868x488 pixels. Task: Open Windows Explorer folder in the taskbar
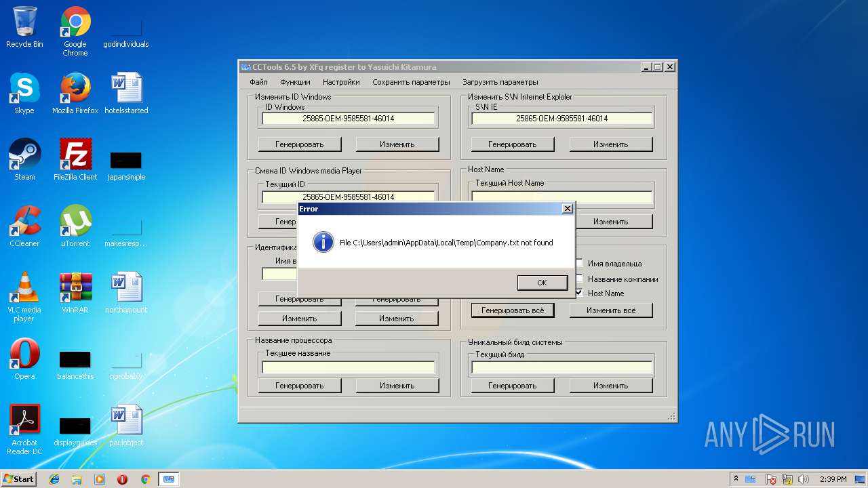[77, 479]
